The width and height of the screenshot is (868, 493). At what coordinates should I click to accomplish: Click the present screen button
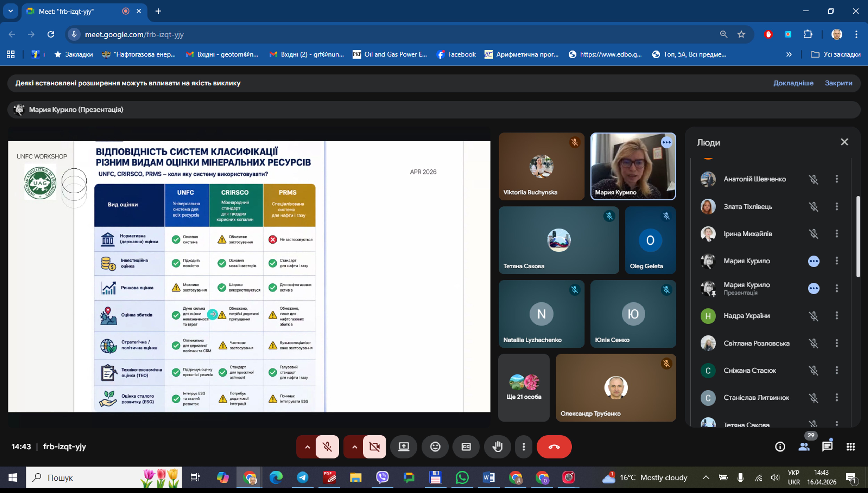click(x=404, y=447)
